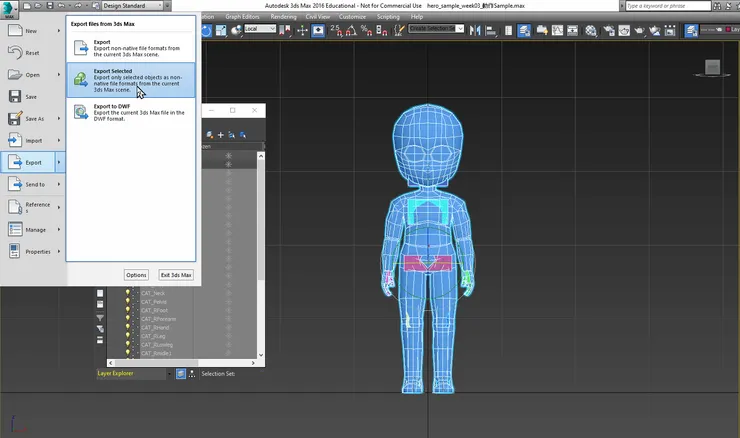
Task: Click the ViewCube in the viewport
Action: (713, 68)
